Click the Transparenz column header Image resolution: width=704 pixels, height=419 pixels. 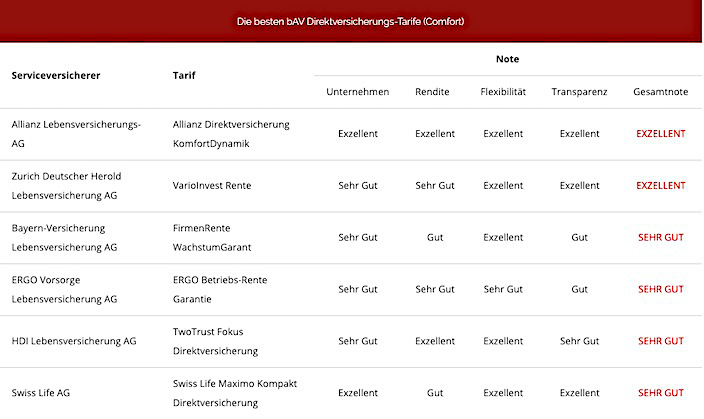[x=579, y=92]
